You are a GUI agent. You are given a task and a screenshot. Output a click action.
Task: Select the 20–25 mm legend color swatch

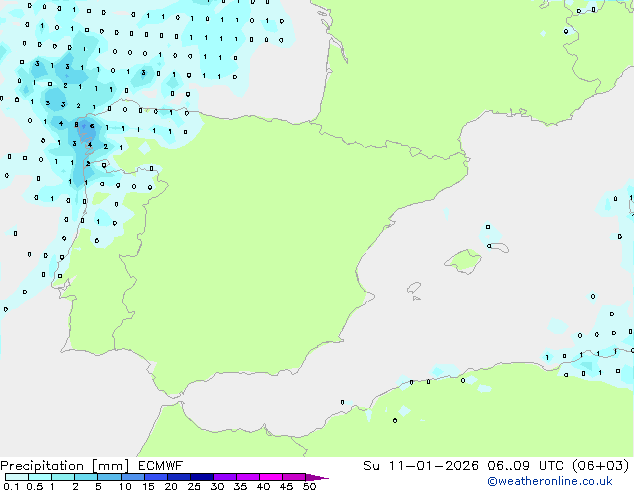(179, 477)
